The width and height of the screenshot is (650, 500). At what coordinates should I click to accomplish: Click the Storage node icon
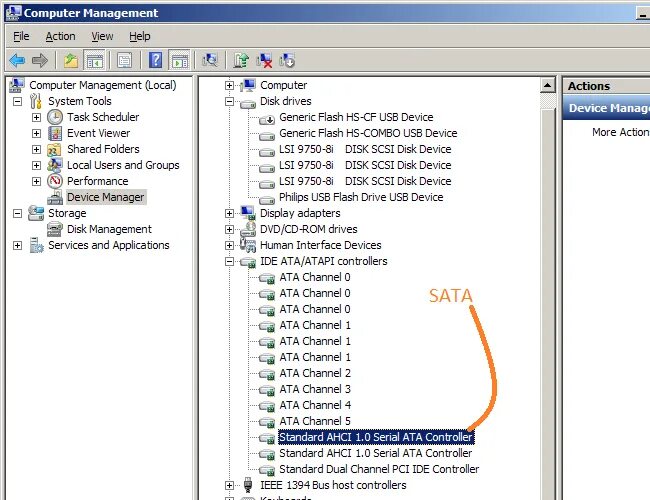36,213
